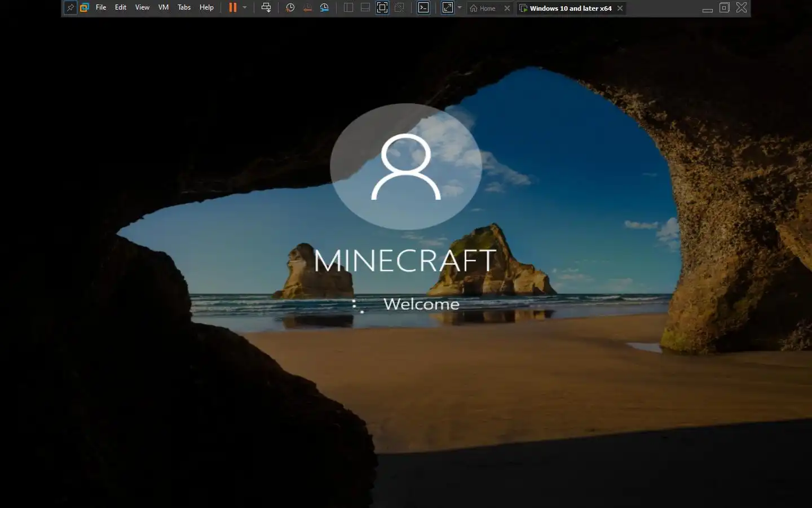Revert VM to previous snapshot icon
The image size is (812, 508).
tap(307, 8)
